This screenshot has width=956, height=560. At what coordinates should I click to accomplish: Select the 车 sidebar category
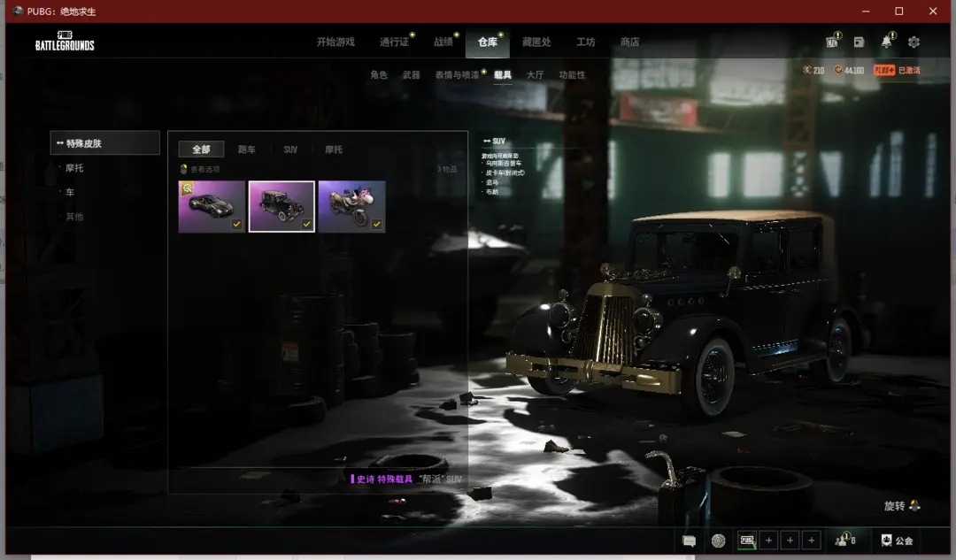click(x=70, y=192)
